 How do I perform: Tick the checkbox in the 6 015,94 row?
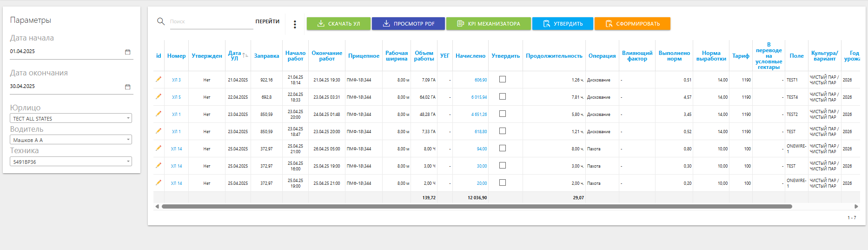point(503,96)
